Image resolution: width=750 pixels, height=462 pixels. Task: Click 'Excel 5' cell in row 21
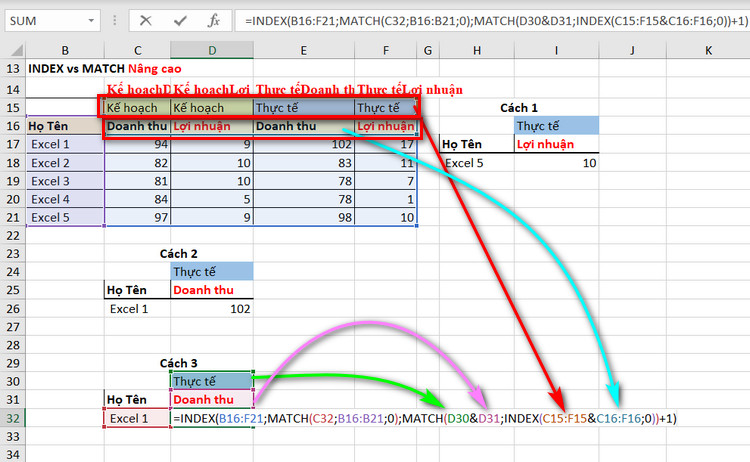point(65,218)
